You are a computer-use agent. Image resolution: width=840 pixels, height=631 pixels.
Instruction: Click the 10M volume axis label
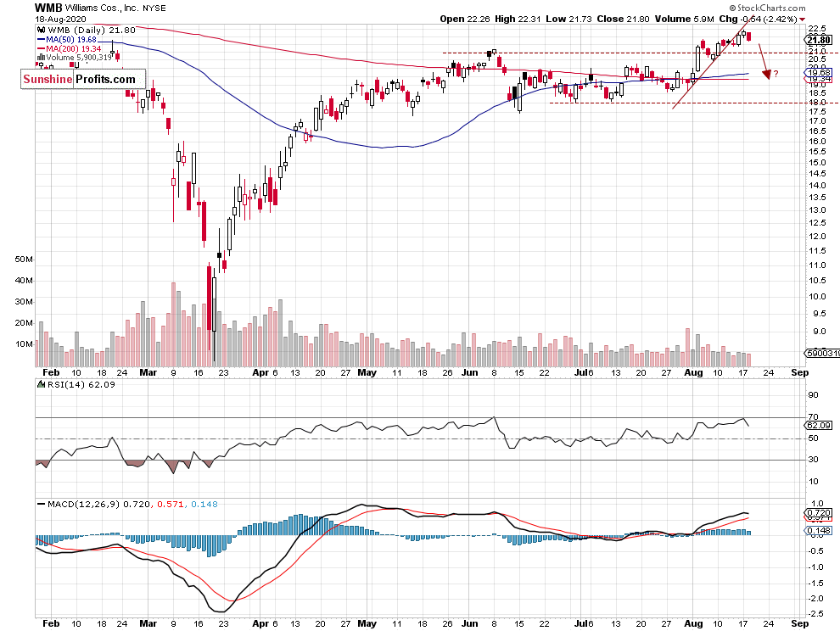pos(24,343)
